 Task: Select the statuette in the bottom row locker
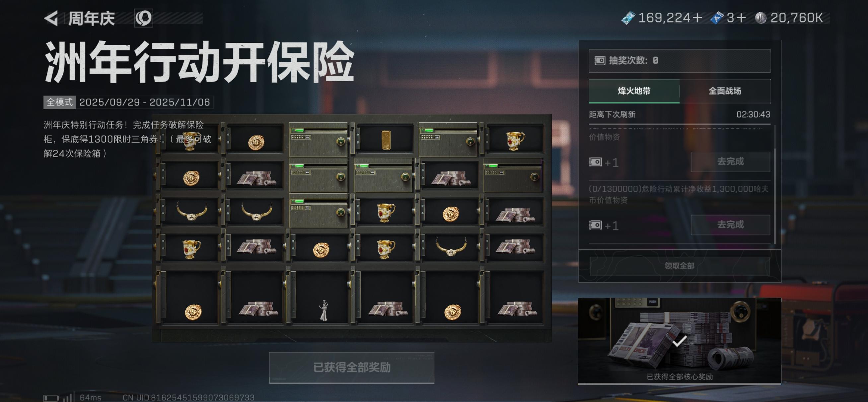(324, 310)
